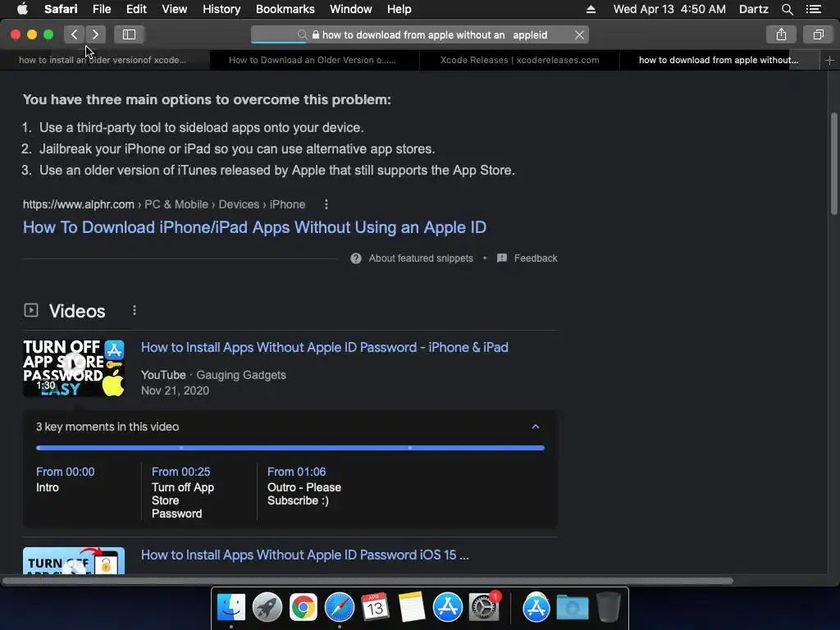This screenshot has height=630, width=840.
Task: Click the Videos section play icon
Action: (x=31, y=310)
